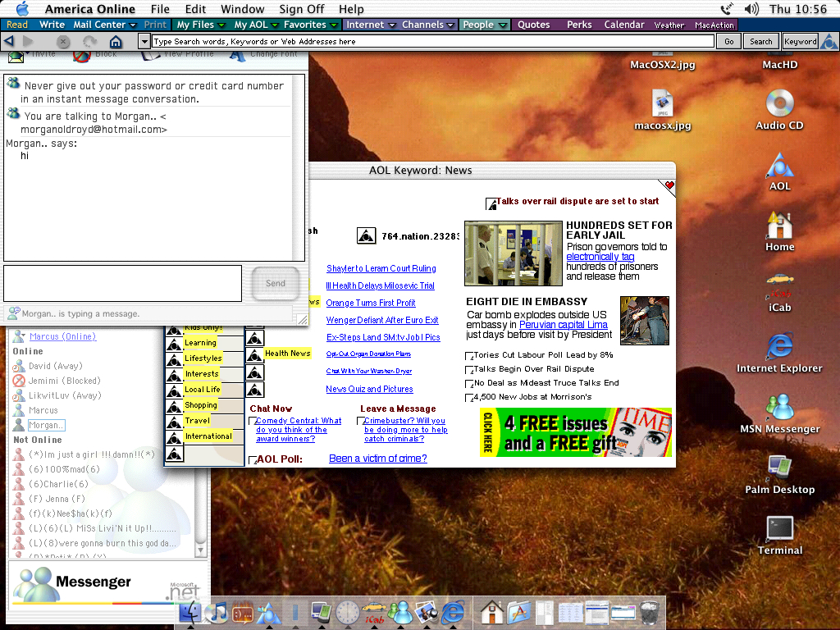The image size is (840, 630).
Task: Expand the address bar history dropdown arrow
Action: coord(144,41)
